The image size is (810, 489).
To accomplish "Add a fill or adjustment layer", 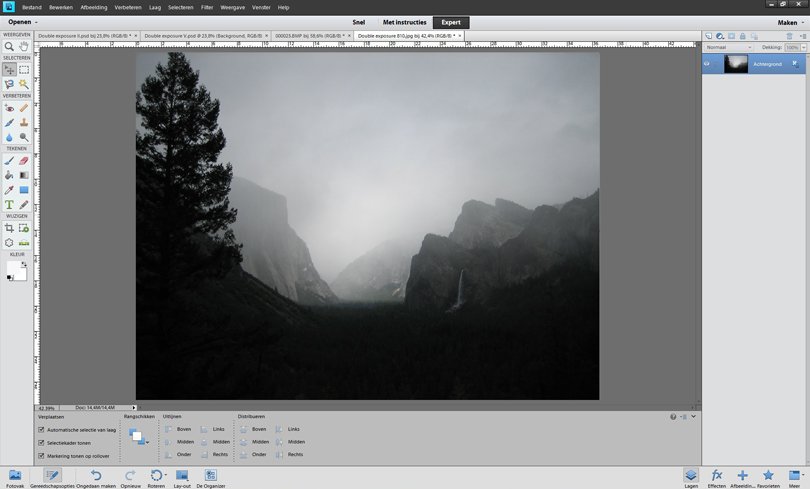I will tap(720, 36).
